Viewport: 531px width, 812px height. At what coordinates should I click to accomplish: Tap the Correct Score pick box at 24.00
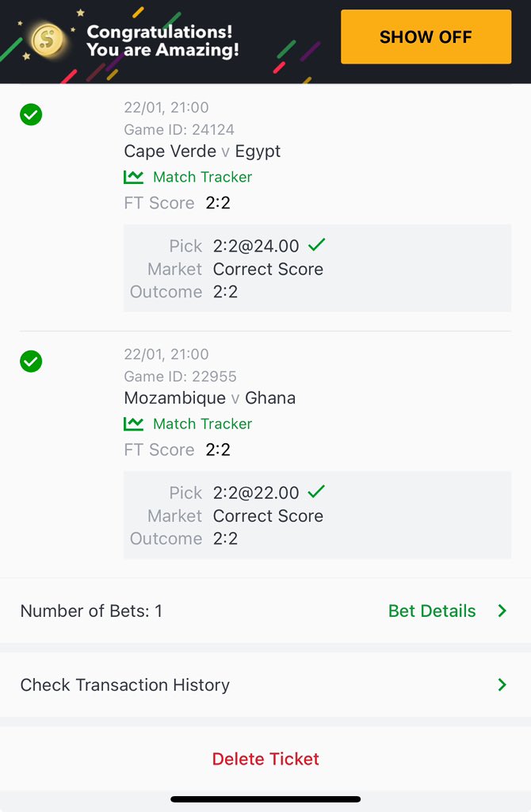coord(317,268)
